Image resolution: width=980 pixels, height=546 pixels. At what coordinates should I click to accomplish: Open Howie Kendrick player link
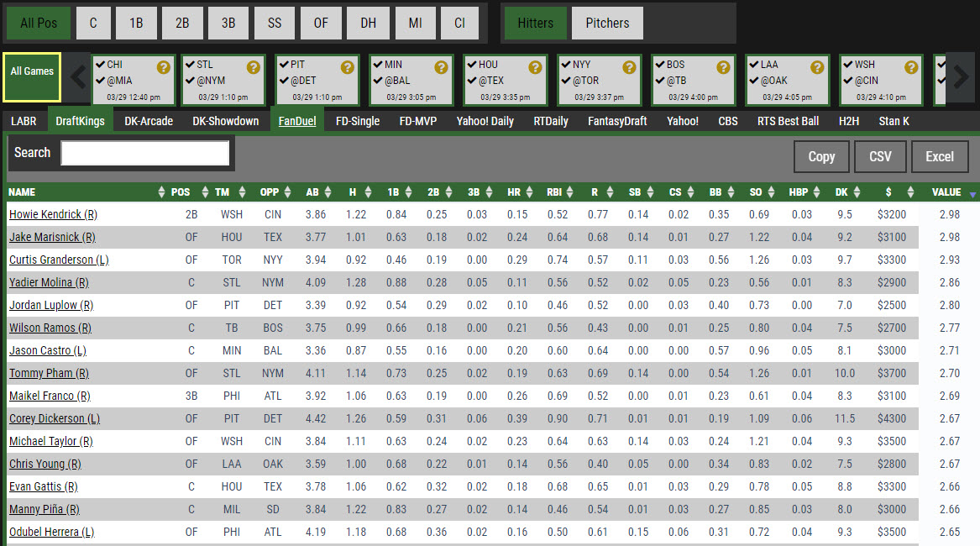point(53,214)
